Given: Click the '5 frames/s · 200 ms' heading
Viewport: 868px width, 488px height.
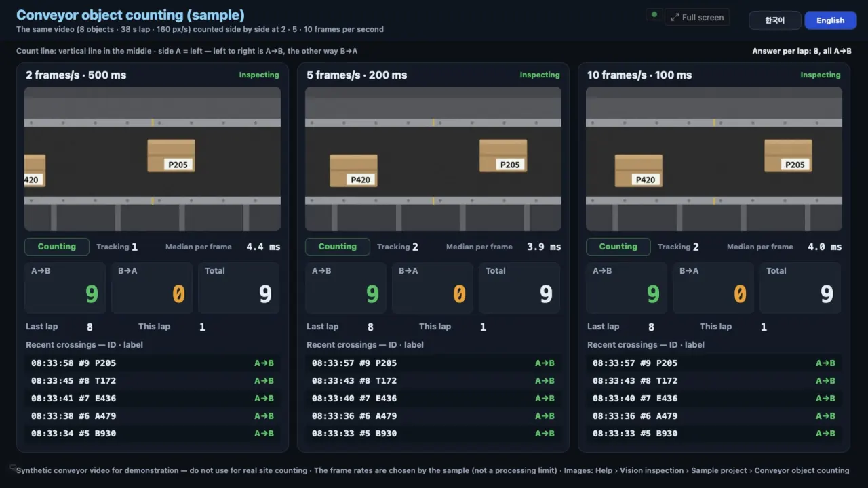Looking at the screenshot, I should (x=357, y=75).
